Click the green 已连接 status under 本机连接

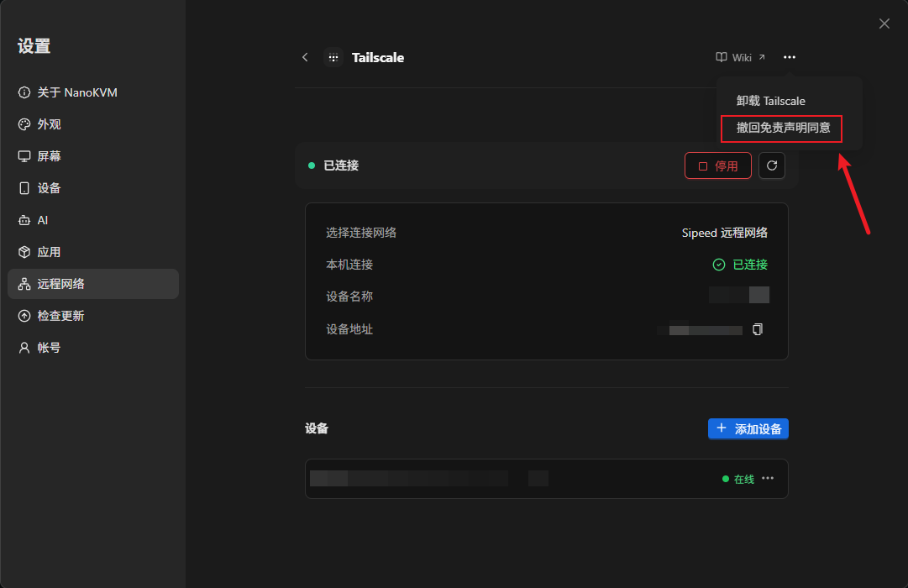tap(740, 265)
